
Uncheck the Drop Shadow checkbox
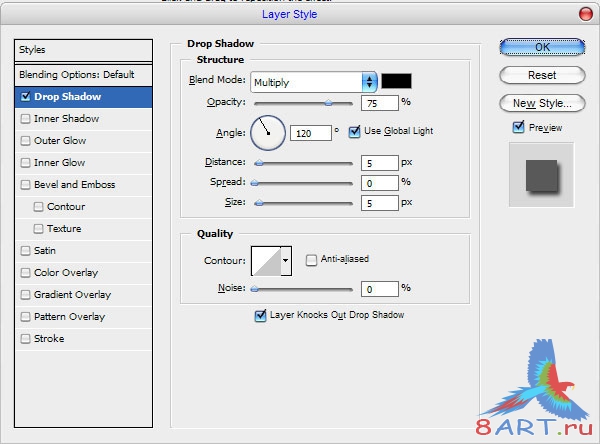point(26,96)
